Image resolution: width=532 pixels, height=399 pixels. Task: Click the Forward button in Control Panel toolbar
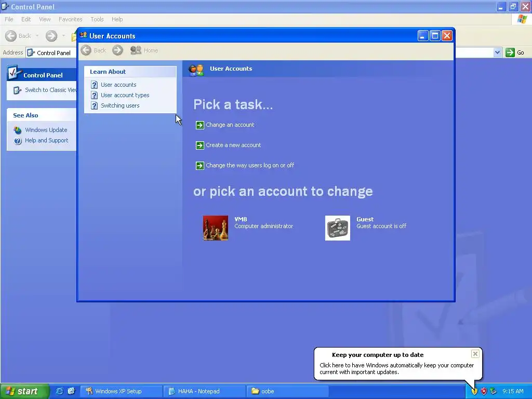coord(51,36)
